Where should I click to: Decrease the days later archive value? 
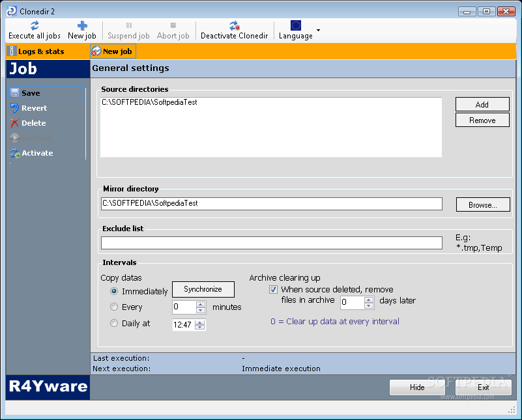tap(369, 305)
